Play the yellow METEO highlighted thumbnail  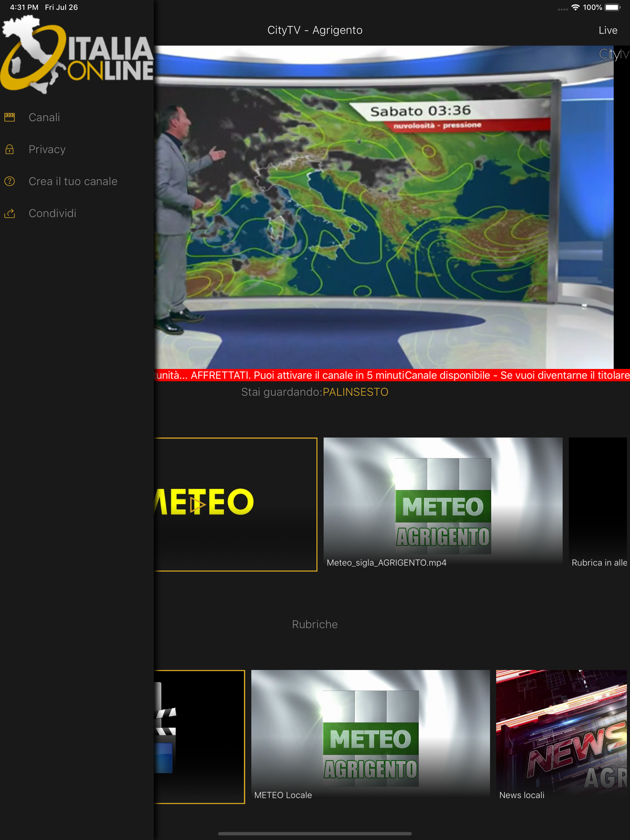coord(235,504)
